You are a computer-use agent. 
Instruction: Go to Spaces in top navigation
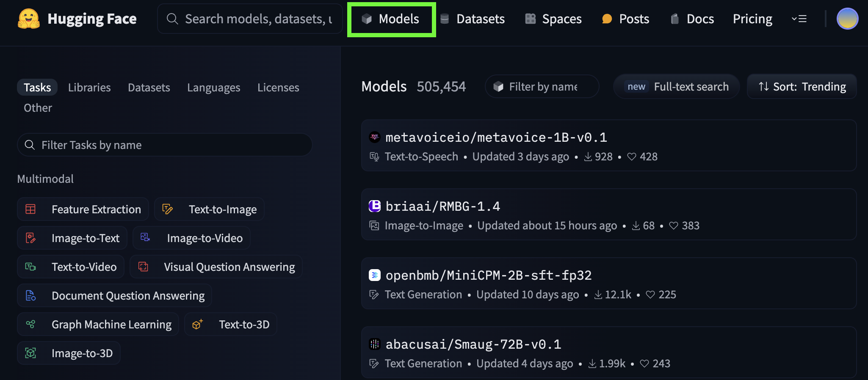tap(553, 19)
